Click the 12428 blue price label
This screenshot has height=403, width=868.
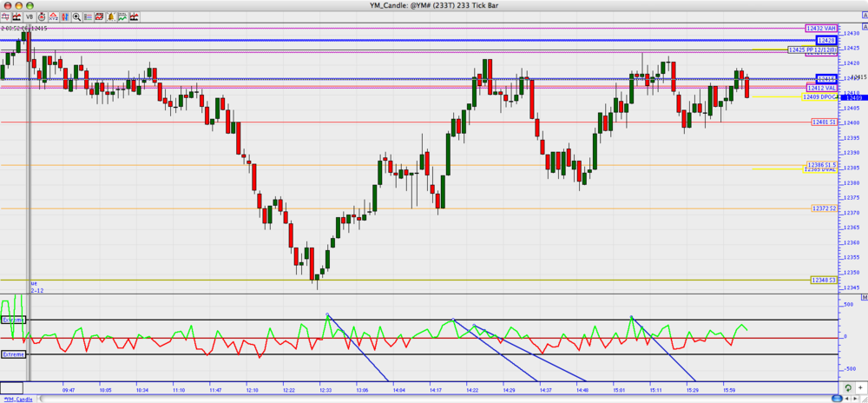(x=828, y=41)
